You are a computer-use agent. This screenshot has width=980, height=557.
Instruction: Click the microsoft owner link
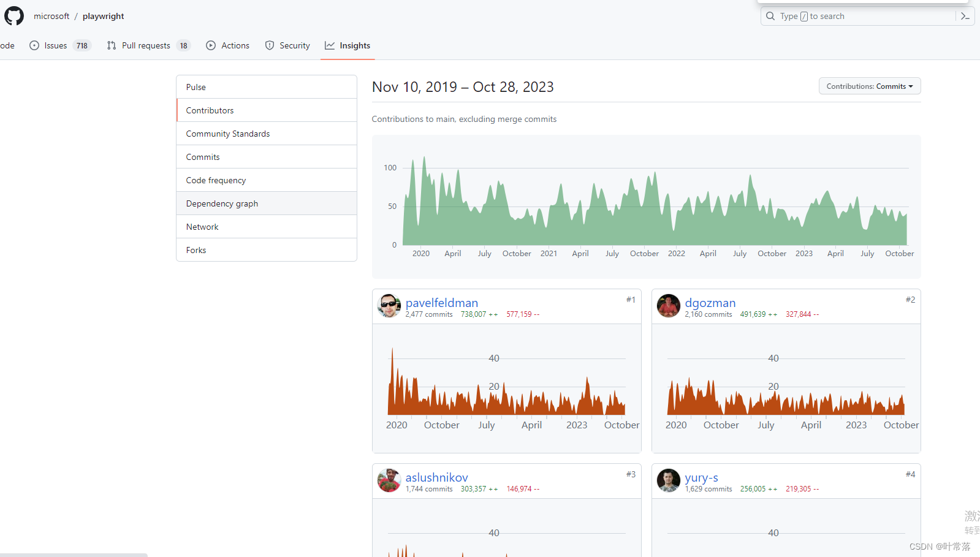(x=51, y=16)
